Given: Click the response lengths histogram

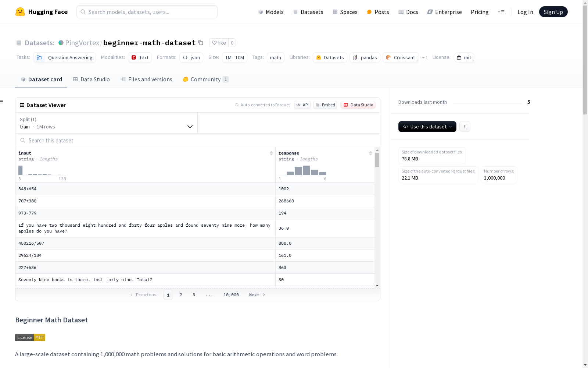Looking at the screenshot, I should click(x=302, y=170).
